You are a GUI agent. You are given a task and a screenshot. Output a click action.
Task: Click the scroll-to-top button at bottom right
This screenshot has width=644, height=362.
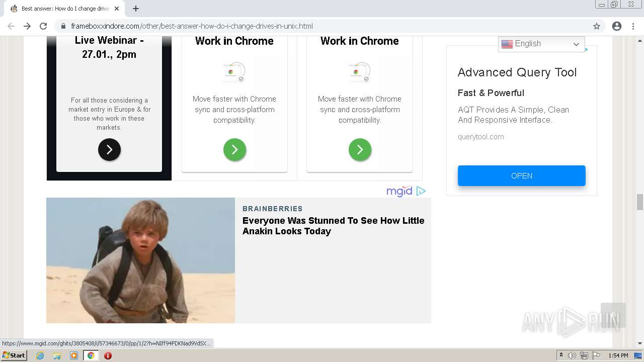pyautogui.click(x=613, y=315)
